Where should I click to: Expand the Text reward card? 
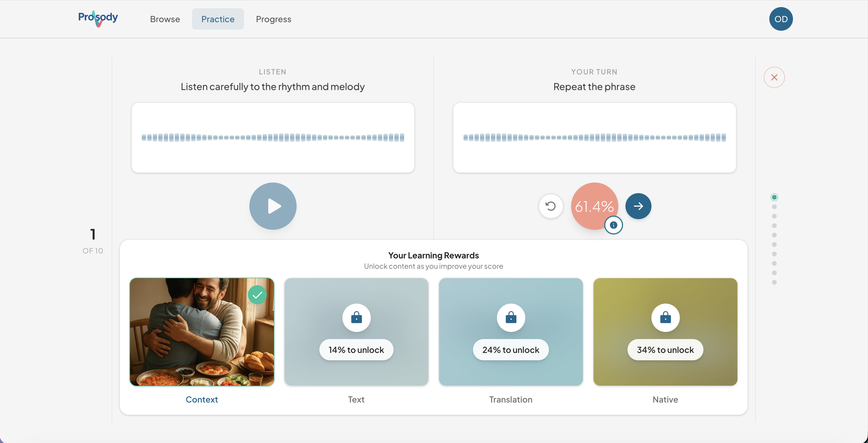[x=356, y=332]
